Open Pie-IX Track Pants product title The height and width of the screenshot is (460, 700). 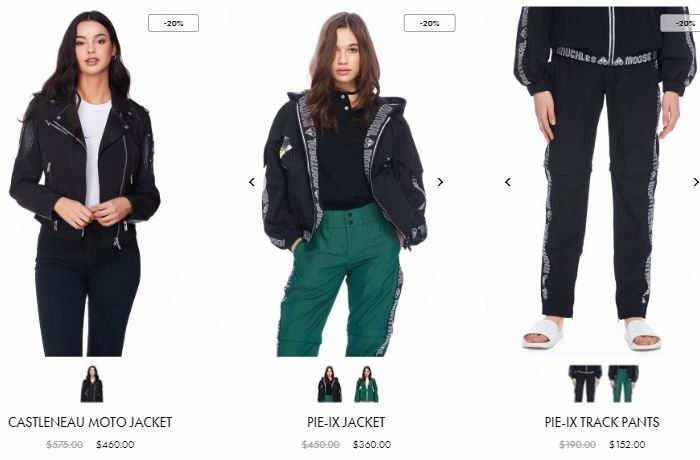(602, 422)
